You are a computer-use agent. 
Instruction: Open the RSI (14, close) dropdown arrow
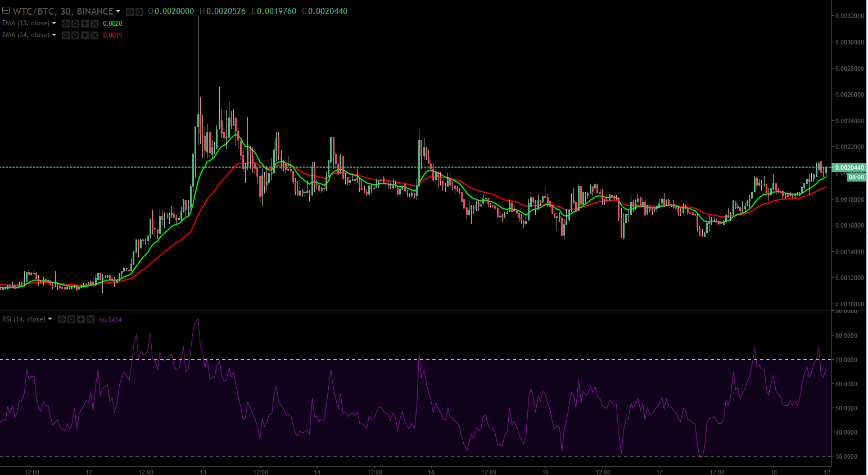click(50, 319)
